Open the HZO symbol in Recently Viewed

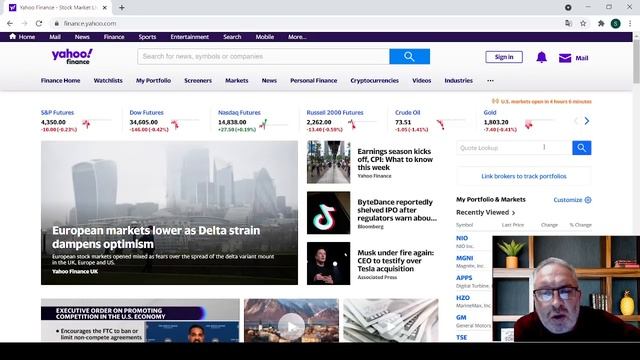click(463, 298)
